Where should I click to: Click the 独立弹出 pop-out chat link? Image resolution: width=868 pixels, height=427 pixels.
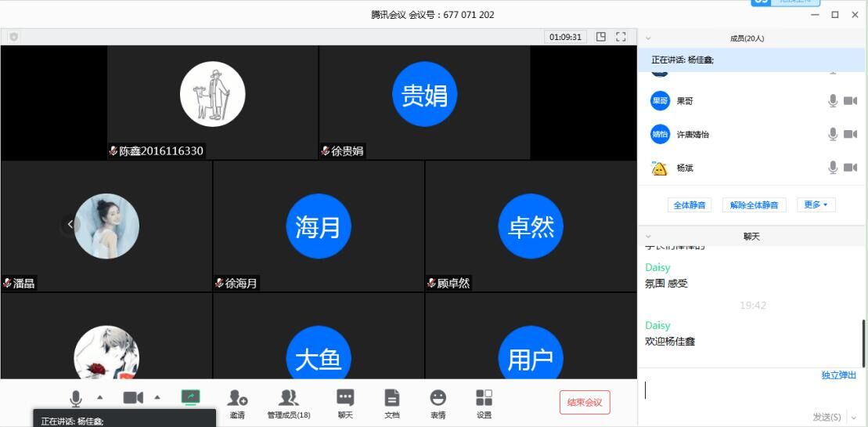[x=838, y=375]
